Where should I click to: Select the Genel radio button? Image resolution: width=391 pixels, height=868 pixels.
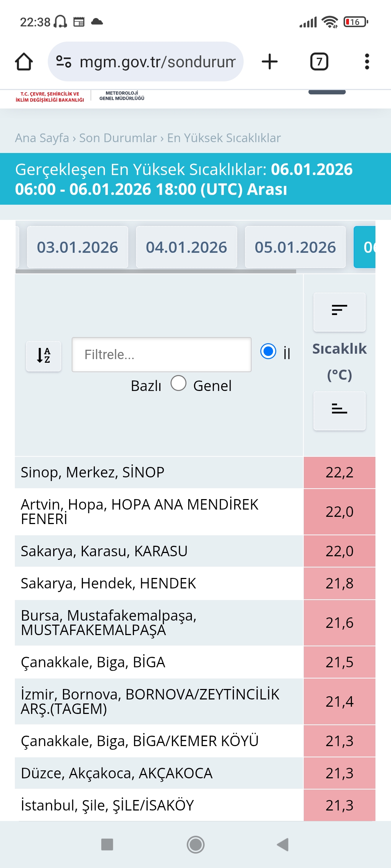coord(178,383)
